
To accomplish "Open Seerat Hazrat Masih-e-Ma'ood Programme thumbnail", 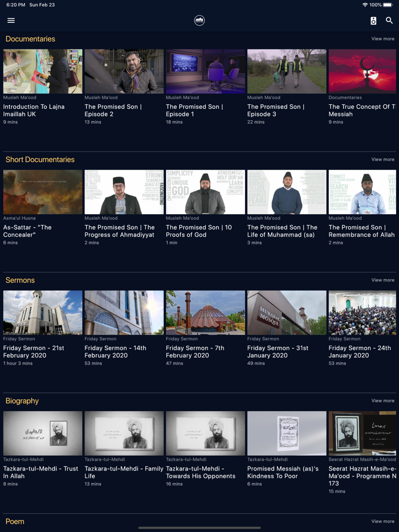I will (363, 433).
